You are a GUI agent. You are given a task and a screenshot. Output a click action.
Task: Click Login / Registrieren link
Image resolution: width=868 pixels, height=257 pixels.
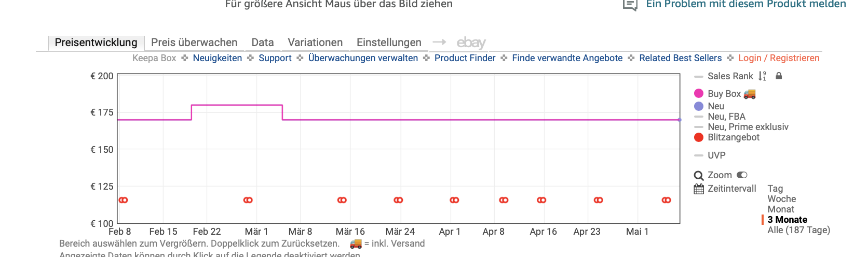click(779, 58)
